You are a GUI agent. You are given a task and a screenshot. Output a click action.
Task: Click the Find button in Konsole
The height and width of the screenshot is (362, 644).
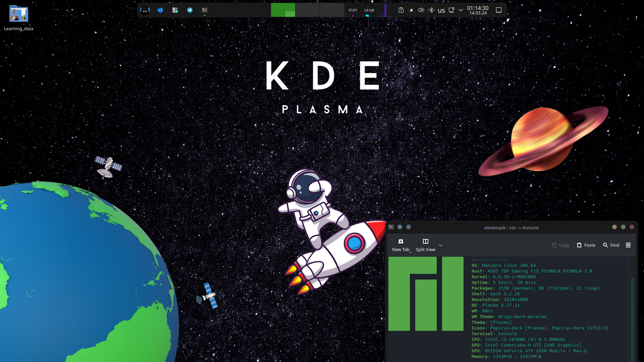(611, 245)
